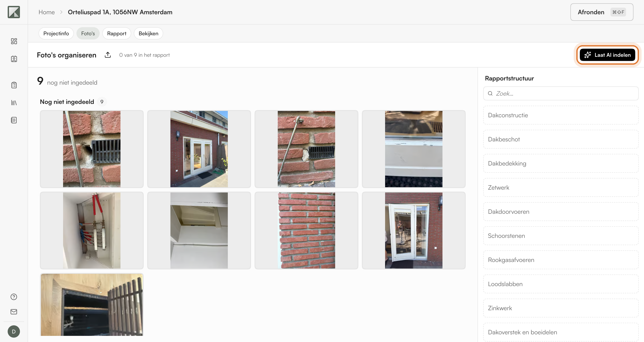
Task: Select the Schoorstenen report section
Action: [561, 236]
